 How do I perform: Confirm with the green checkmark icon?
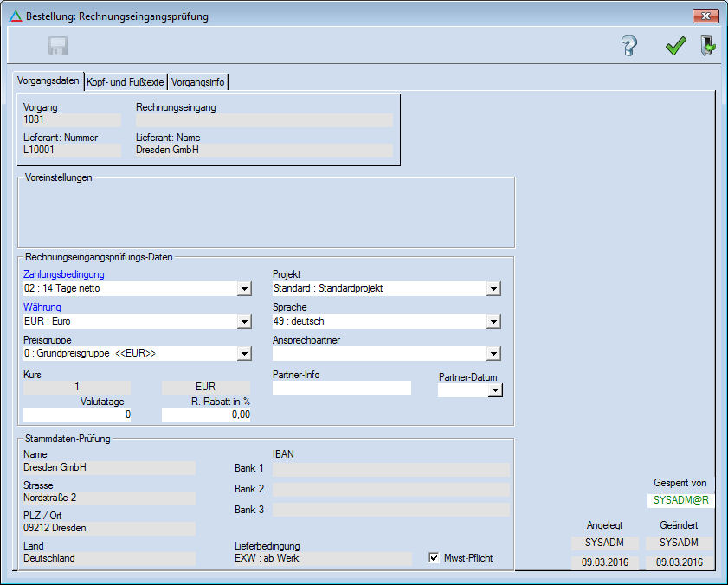(675, 47)
